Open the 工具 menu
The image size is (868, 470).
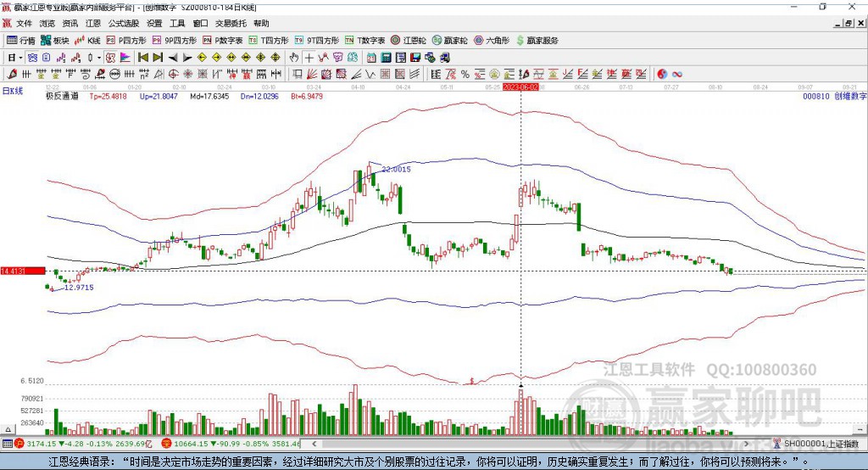tap(177, 23)
